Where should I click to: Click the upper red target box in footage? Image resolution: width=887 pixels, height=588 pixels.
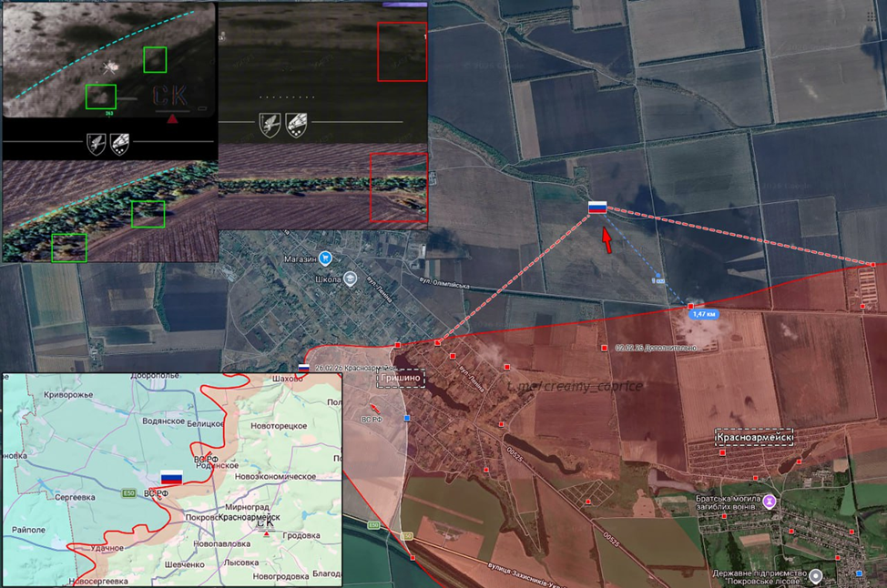(403, 52)
